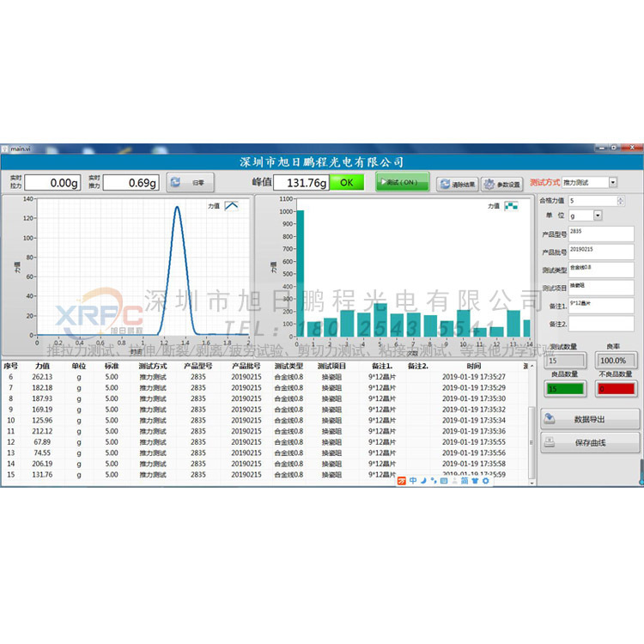The width and height of the screenshot is (644, 644).
Task: Open the soft keyboard icon on IME toolbar
Action: pyautogui.click(x=444, y=481)
